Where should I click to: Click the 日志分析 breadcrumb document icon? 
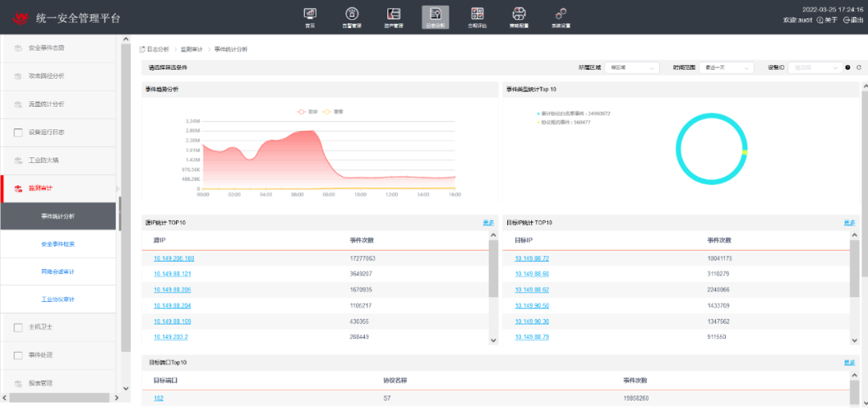[142, 49]
